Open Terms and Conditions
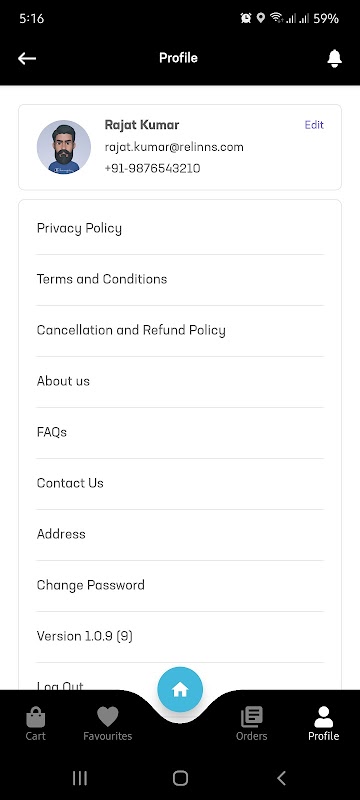The height and width of the screenshot is (800, 360). coord(180,280)
